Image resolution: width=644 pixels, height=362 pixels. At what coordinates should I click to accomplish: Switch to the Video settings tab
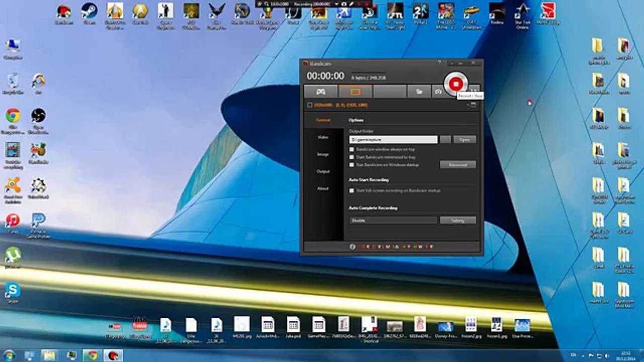click(323, 137)
